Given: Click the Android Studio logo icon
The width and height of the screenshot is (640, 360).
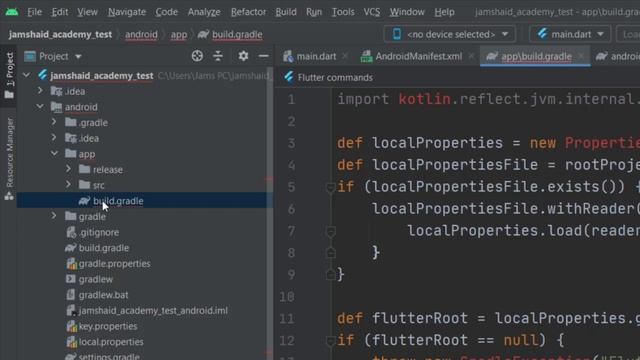Looking at the screenshot, I should [x=12, y=11].
